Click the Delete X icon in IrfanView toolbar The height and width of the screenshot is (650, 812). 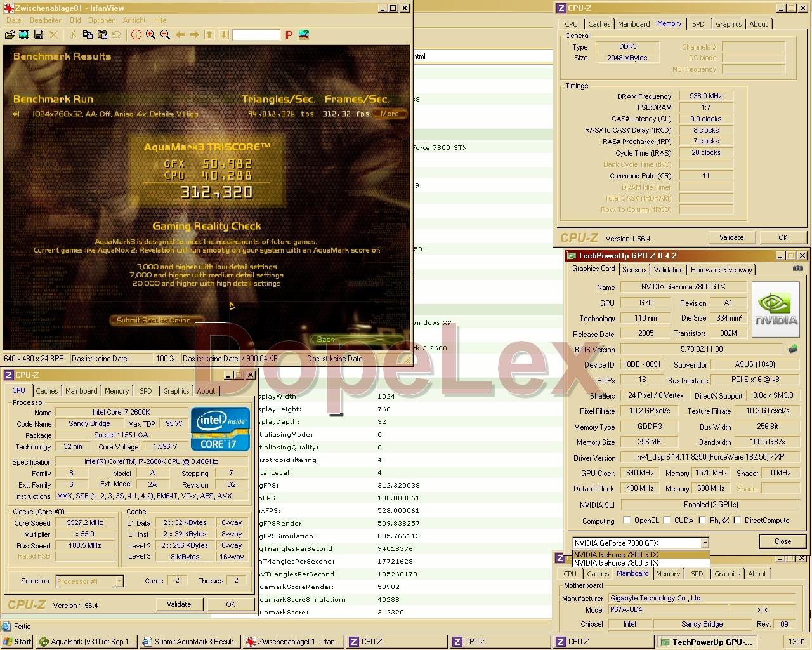coord(54,35)
